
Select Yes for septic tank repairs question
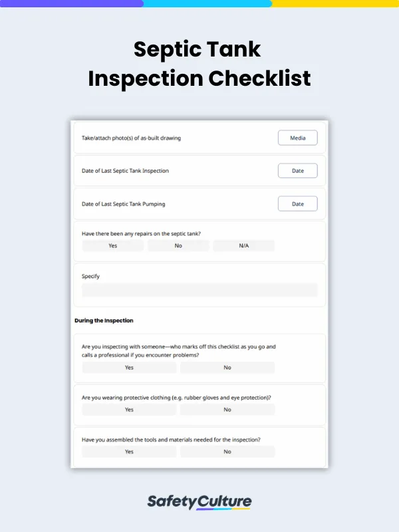tap(112, 245)
